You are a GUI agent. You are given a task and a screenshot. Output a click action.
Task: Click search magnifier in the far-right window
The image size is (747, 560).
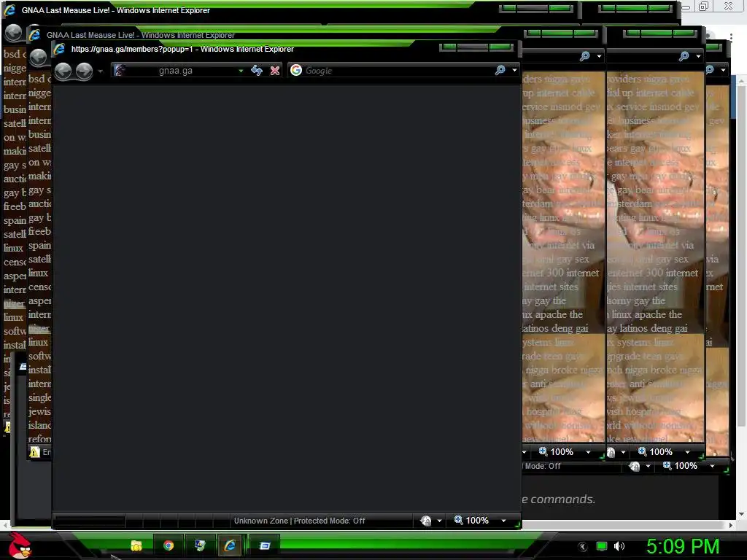pyautogui.click(x=684, y=56)
